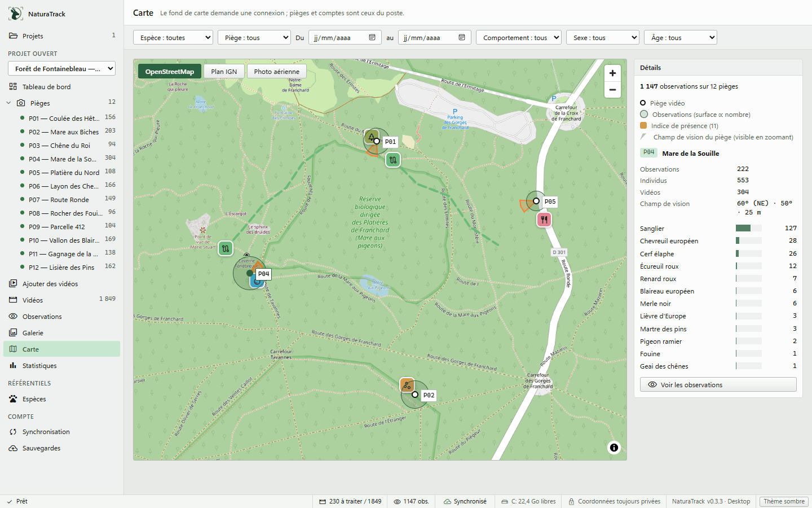Select the P04 trap marker on map
This screenshot has height=508, width=812.
250,273
